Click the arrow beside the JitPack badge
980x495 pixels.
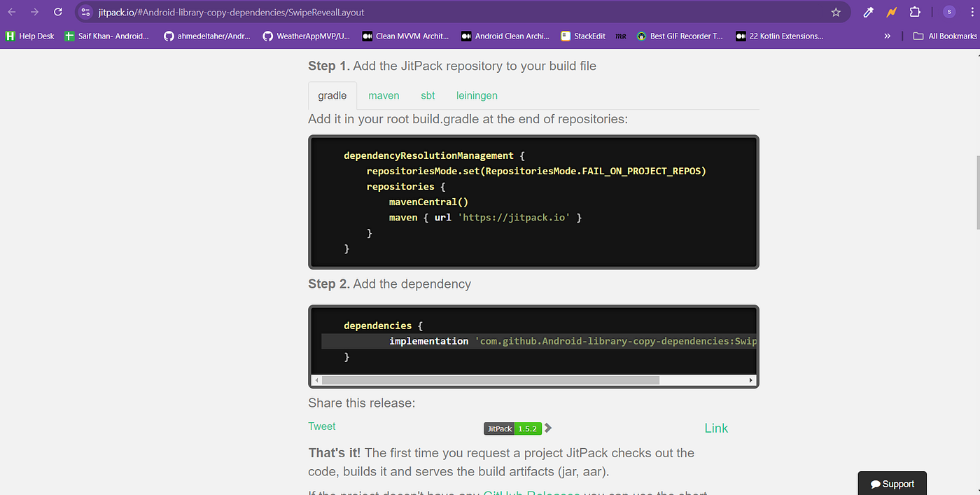pos(547,428)
